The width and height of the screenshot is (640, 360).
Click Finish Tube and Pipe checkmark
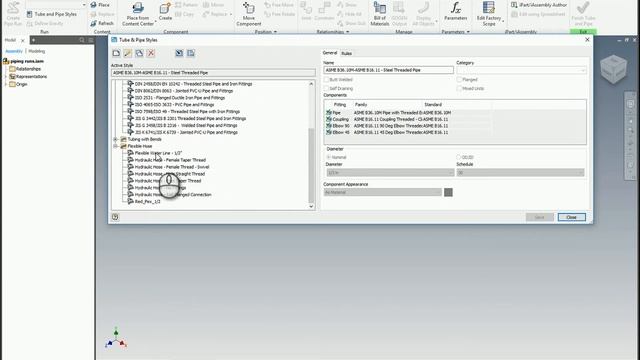pyautogui.click(x=583, y=14)
